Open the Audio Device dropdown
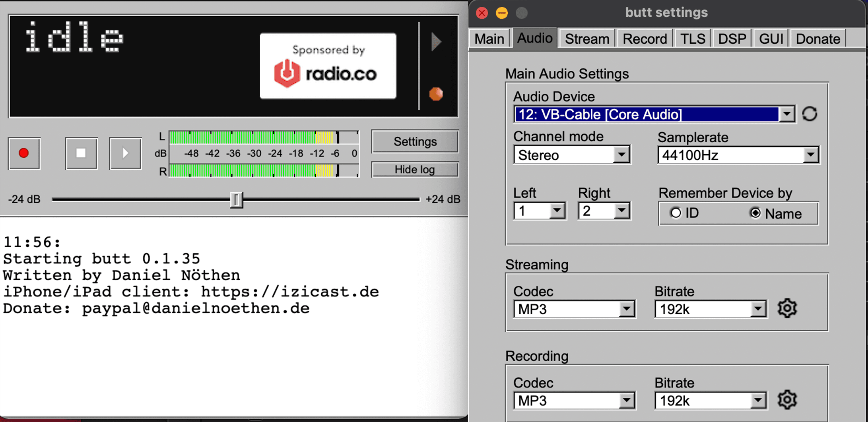The height and width of the screenshot is (422, 868). pyautogui.click(x=787, y=114)
